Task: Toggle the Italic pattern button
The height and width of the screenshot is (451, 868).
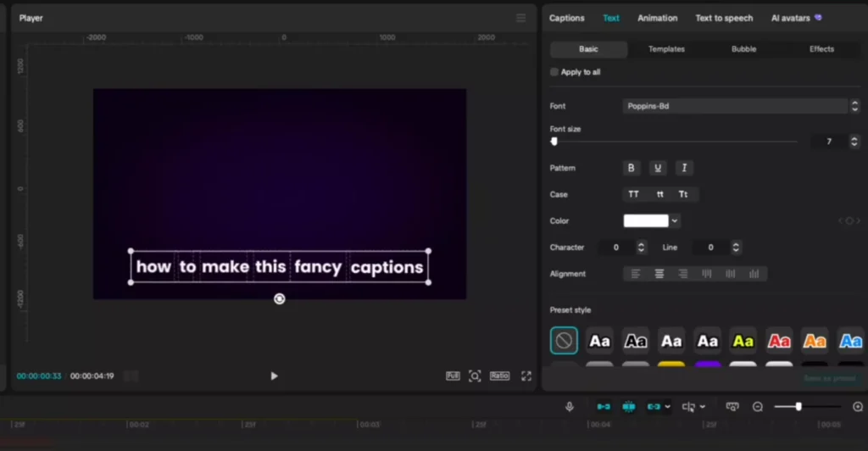Action: coord(684,168)
